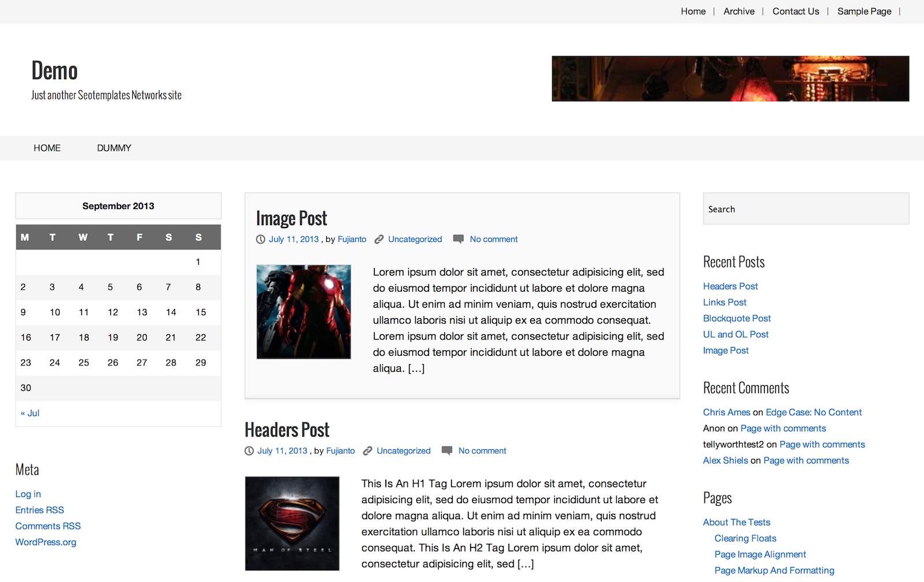This screenshot has height=582, width=924.
Task: Go to previous month via « Jul link
Action: click(x=30, y=413)
